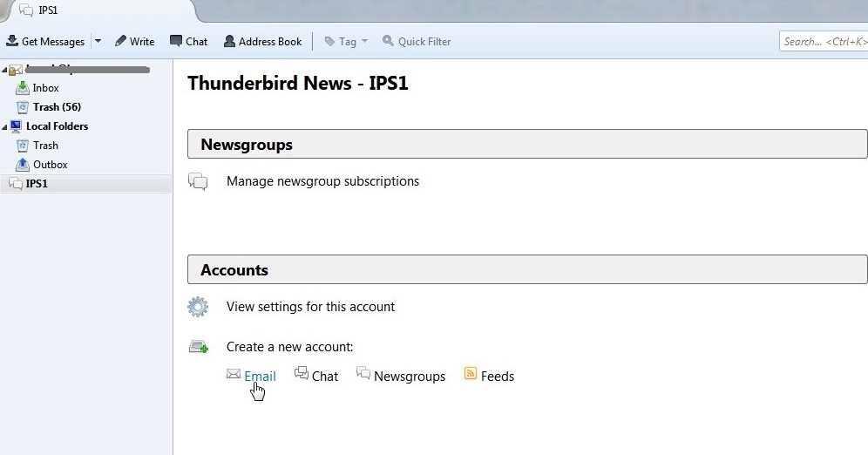The height and width of the screenshot is (455, 868).
Task: Open Trash (56) folder
Action: [57, 107]
